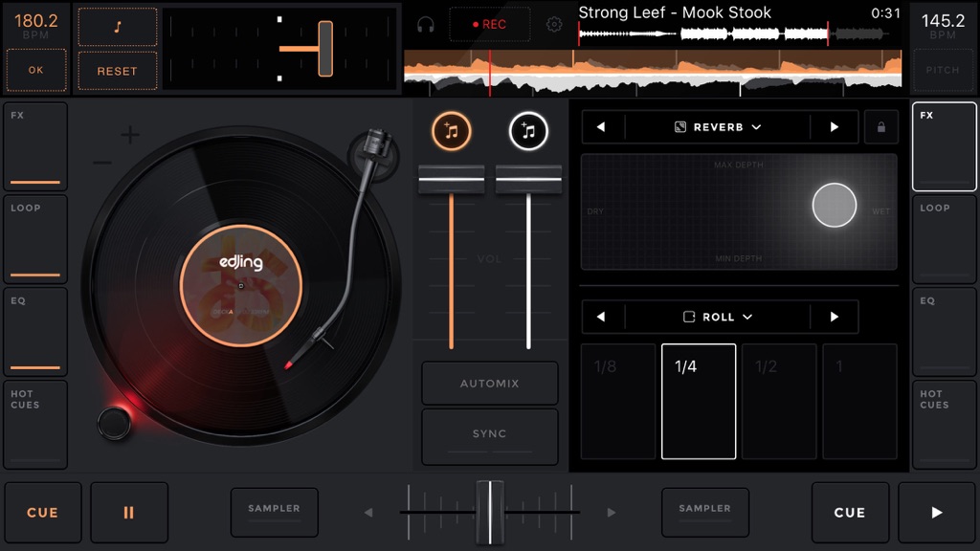Screen dimensions: 980x551
Task: Load track with the white deck B music icon
Action: tap(528, 131)
